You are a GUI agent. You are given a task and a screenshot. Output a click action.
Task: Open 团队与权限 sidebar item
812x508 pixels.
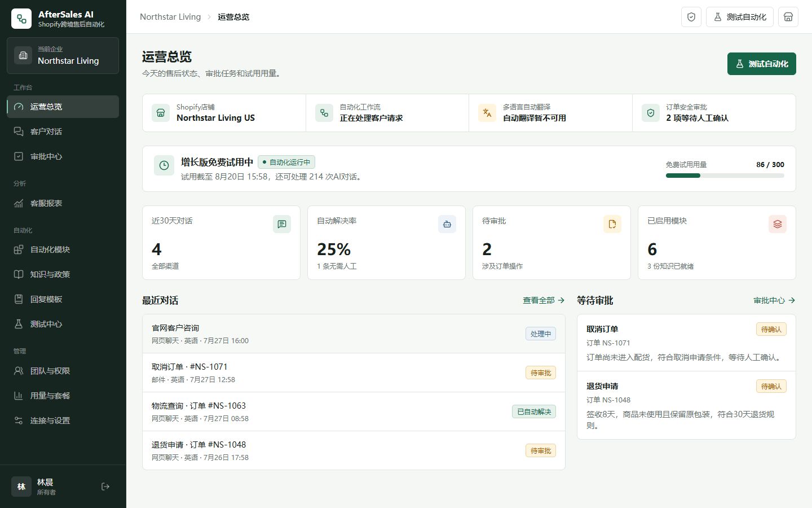pyautogui.click(x=63, y=371)
